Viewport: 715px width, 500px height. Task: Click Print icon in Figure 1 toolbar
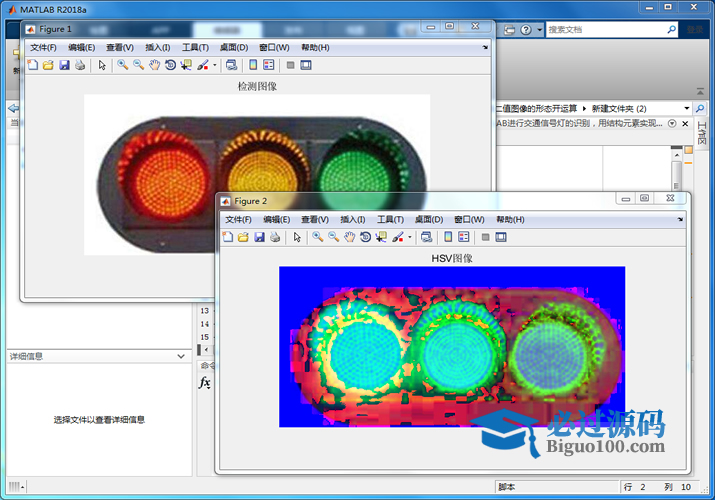click(x=80, y=65)
